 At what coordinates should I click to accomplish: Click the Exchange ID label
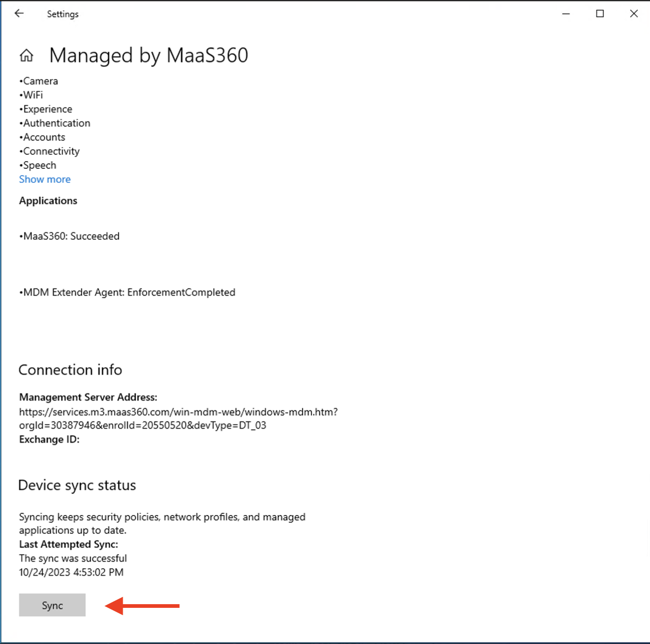click(49, 440)
